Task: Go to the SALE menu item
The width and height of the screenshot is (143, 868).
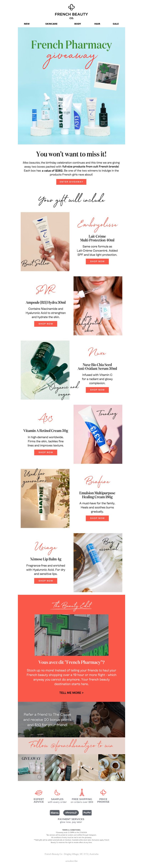Action: (x=116, y=24)
